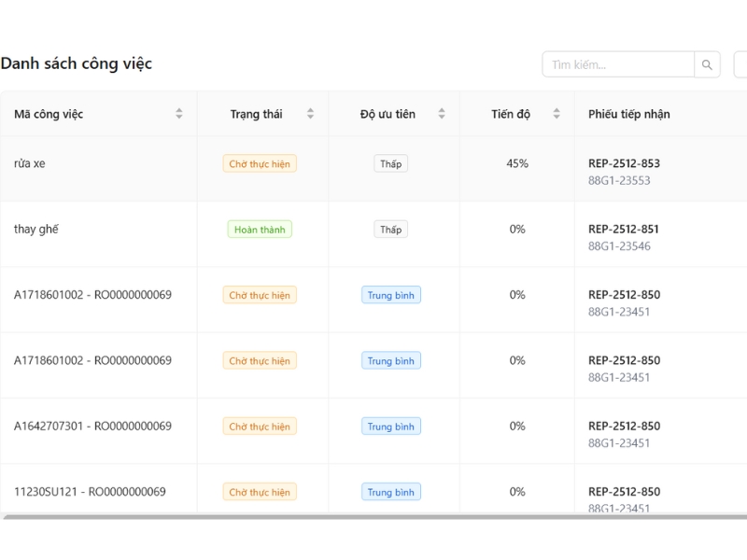Open job A1642707301 - RO0000000069
Image resolution: width=747 pixels, height=560 pixels.
click(92, 426)
